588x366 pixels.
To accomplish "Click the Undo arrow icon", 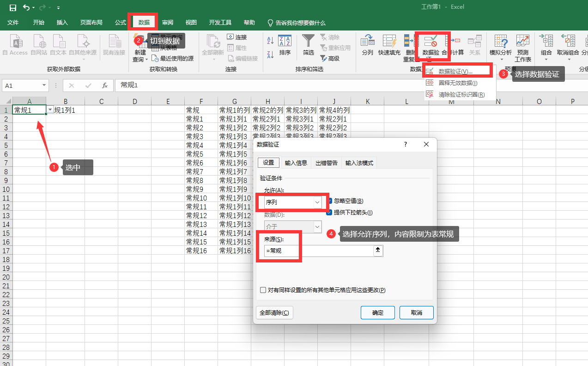I will point(26,7).
